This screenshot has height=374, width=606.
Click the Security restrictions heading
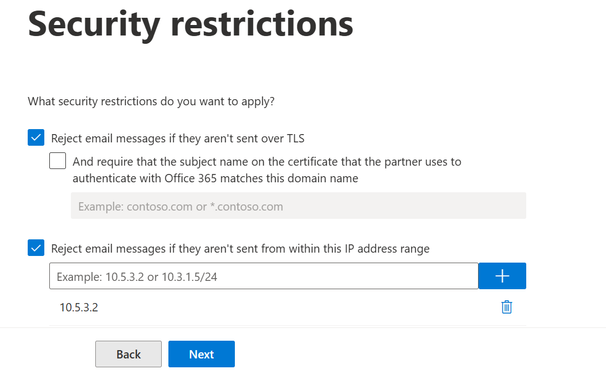(x=191, y=24)
